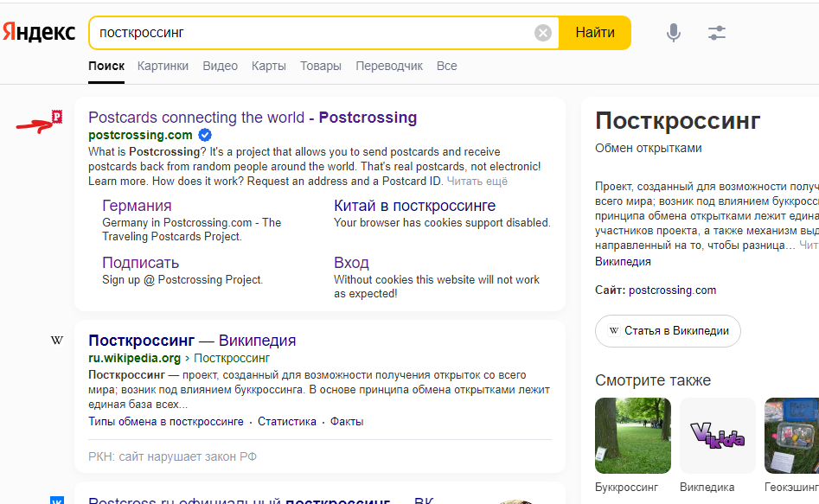Open the Факты link
Screen dimensions: 819x504
[347, 422]
